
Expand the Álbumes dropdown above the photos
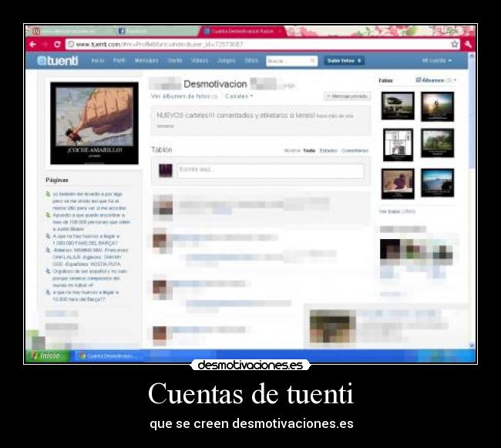click(435, 80)
